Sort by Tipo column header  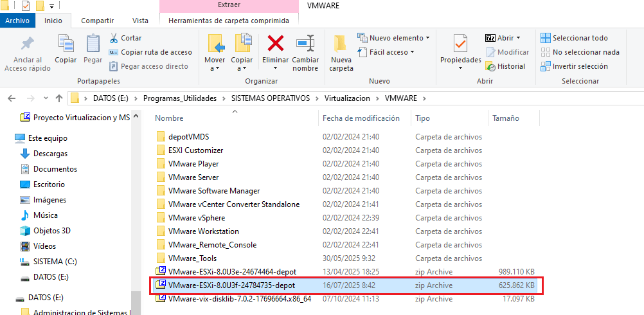click(423, 118)
